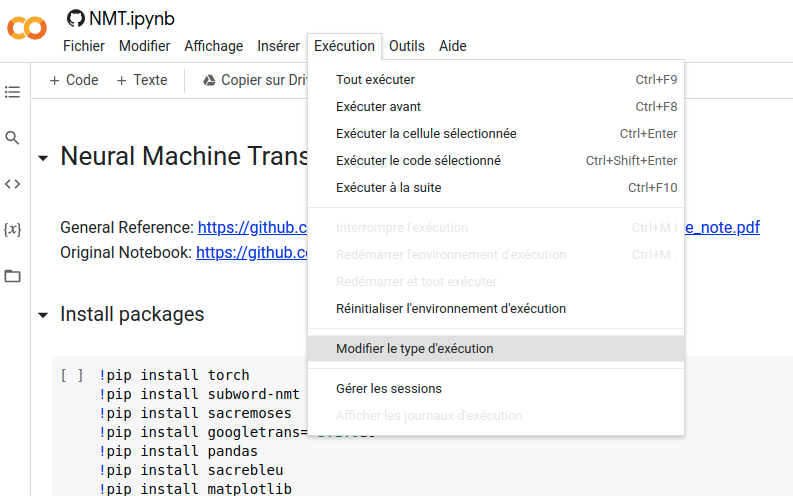Click the GitHub icon beside NMT.ipynb
Viewport: 793px width, 496px height.
tap(76, 19)
